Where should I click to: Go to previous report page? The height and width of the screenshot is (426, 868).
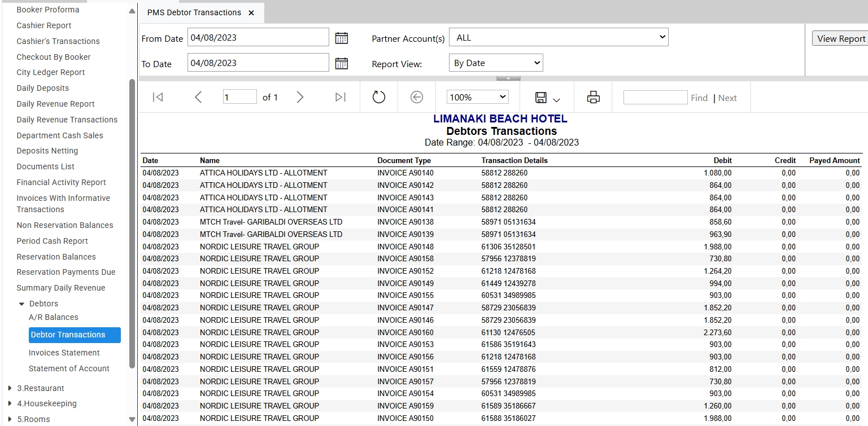pos(198,98)
